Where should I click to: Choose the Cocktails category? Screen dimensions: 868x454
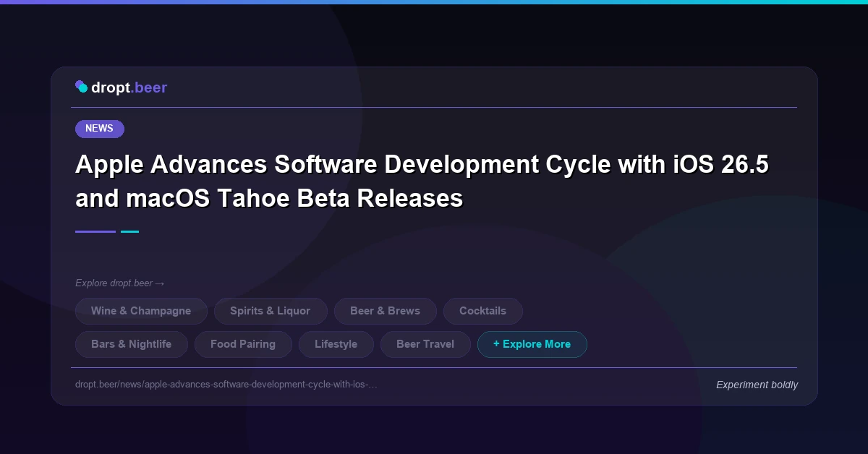(482, 311)
